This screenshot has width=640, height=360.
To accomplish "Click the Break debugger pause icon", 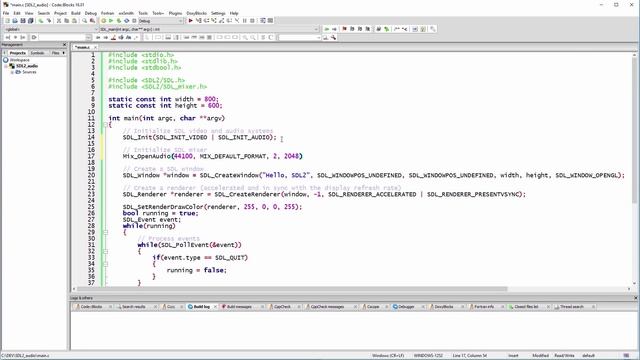I will pyautogui.click(x=245, y=20).
